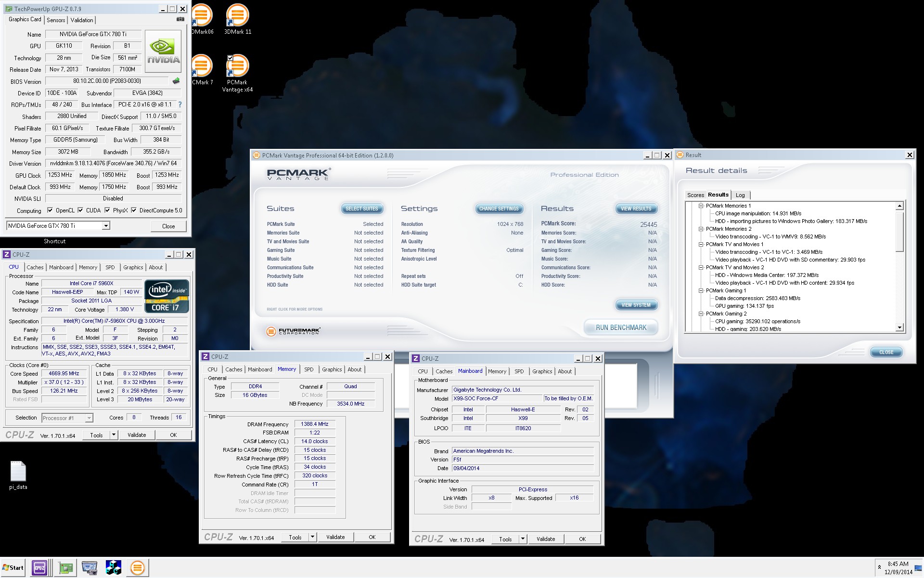924x578 pixels.
Task: Open the 3DMark 11 desktop shortcut
Action: pos(238,19)
